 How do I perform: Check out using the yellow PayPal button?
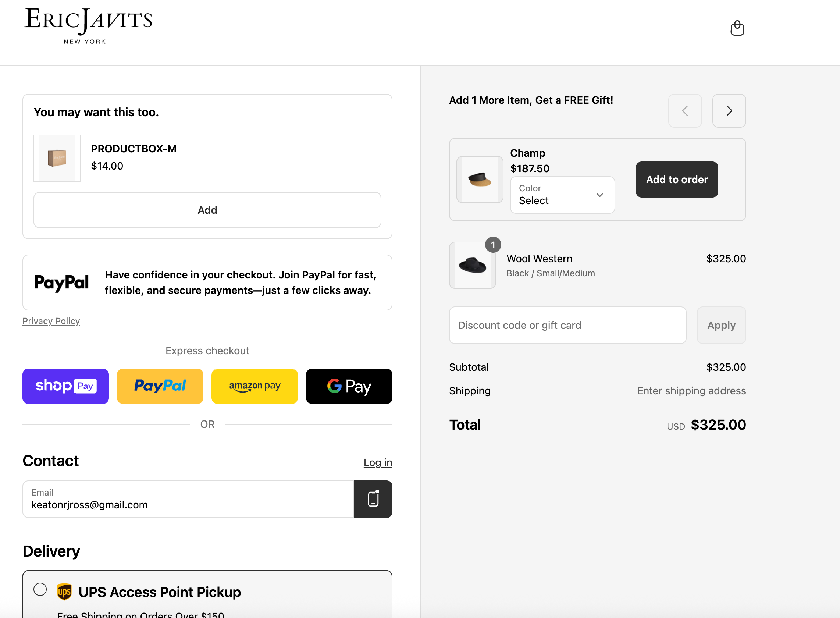pos(160,386)
